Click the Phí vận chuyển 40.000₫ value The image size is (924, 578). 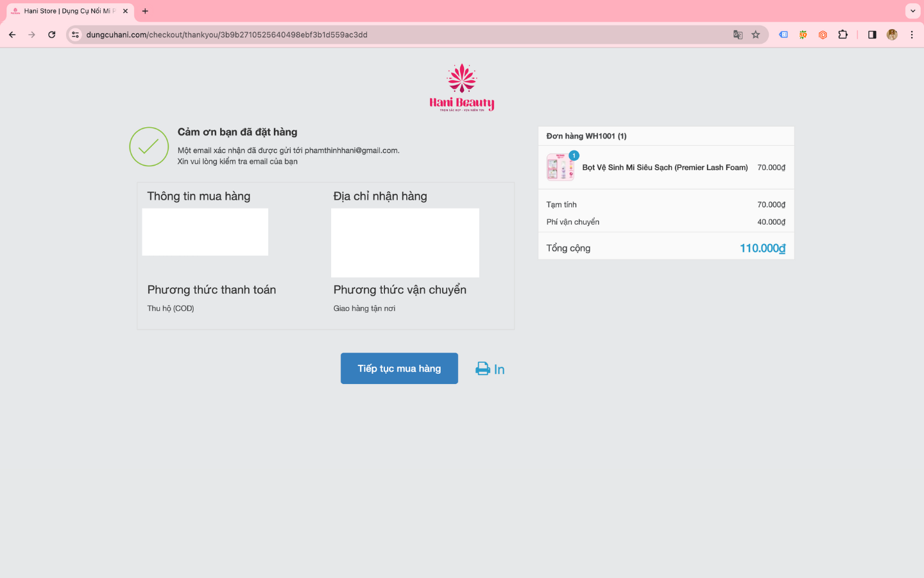[771, 222]
